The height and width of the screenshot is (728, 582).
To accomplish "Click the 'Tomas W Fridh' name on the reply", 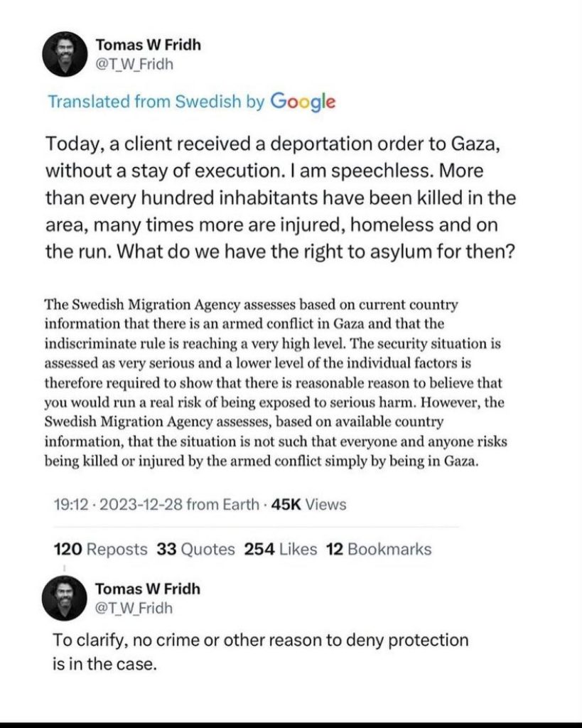I will coord(149,589).
